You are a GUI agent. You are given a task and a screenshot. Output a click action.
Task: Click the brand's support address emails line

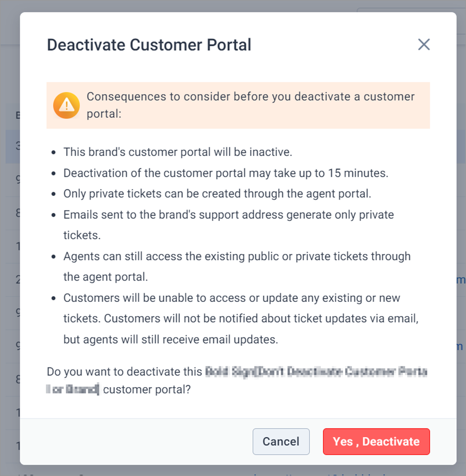click(x=228, y=225)
